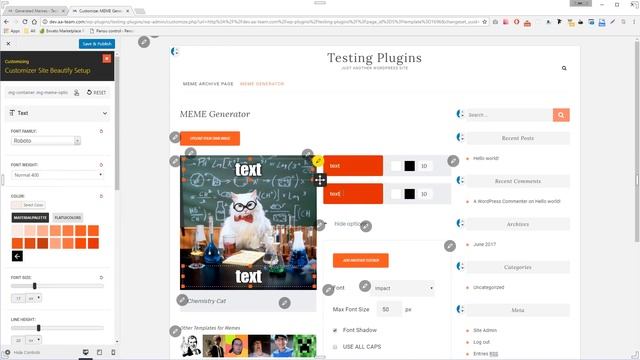Click the Envato Marketplace bookmark
Screen dimensions: 640x360
point(61,31)
